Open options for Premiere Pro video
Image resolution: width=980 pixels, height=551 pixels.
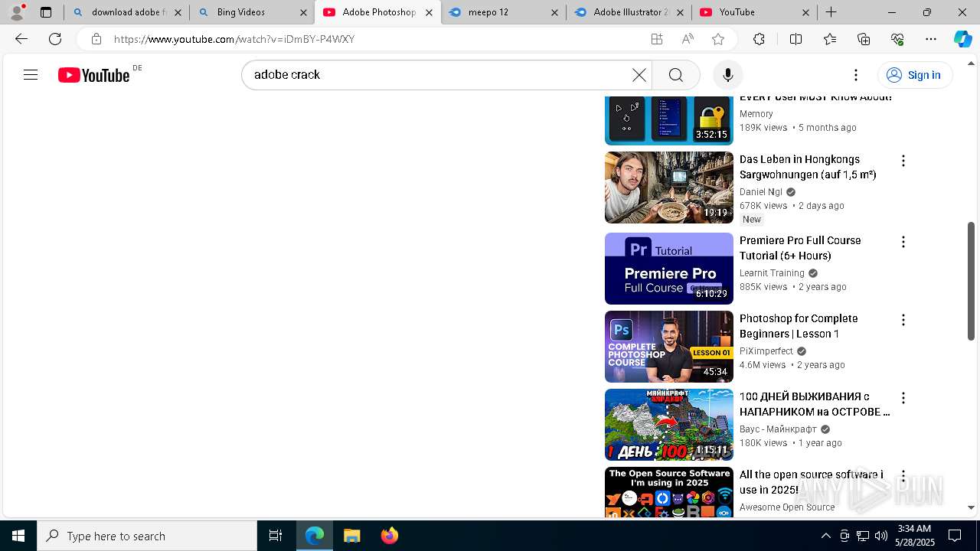pyautogui.click(x=903, y=242)
